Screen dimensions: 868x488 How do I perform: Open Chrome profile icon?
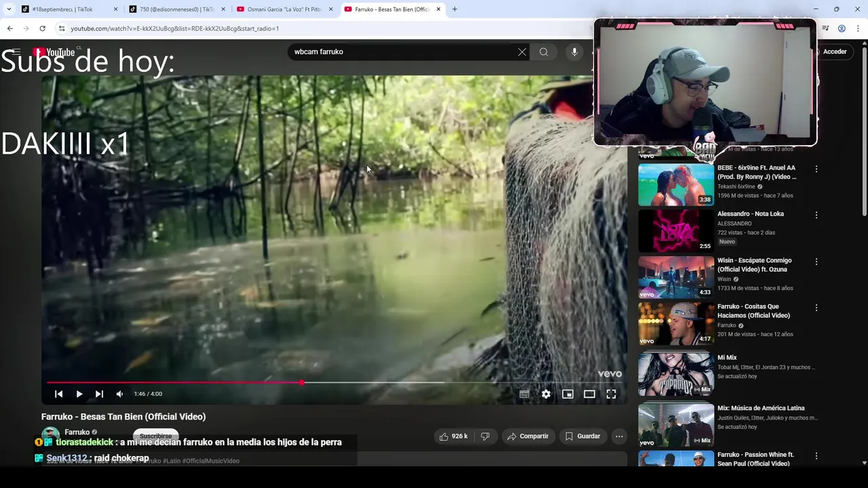[842, 28]
